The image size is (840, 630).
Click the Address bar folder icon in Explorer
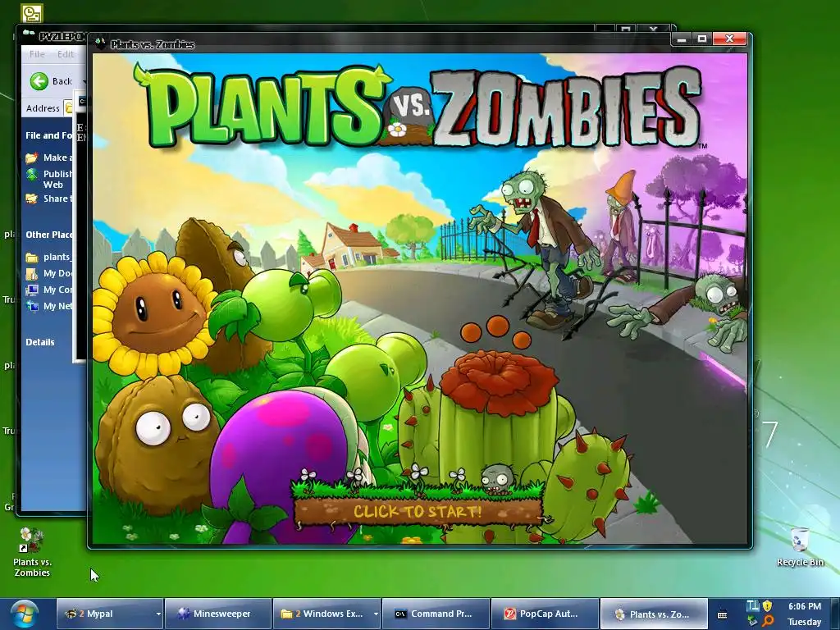point(69,108)
